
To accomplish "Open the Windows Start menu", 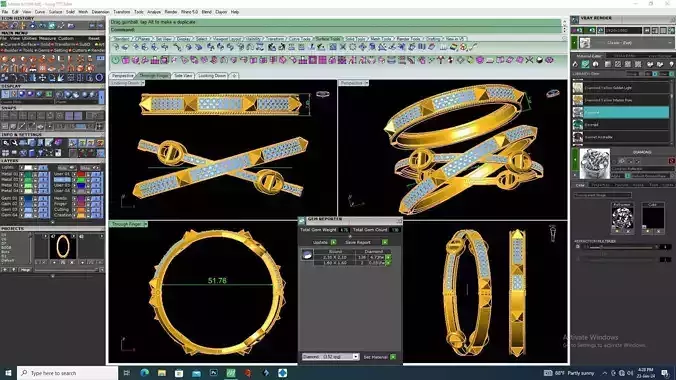I will [x=8, y=373].
